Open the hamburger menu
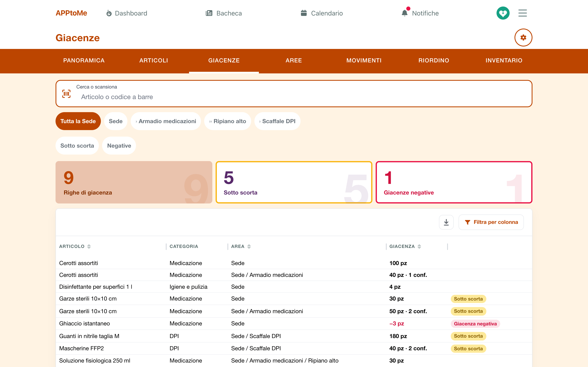The height and width of the screenshot is (367, 588). (x=522, y=13)
